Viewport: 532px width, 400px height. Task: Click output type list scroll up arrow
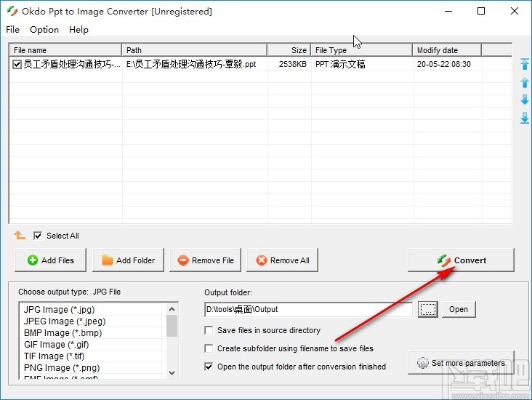pos(172,309)
